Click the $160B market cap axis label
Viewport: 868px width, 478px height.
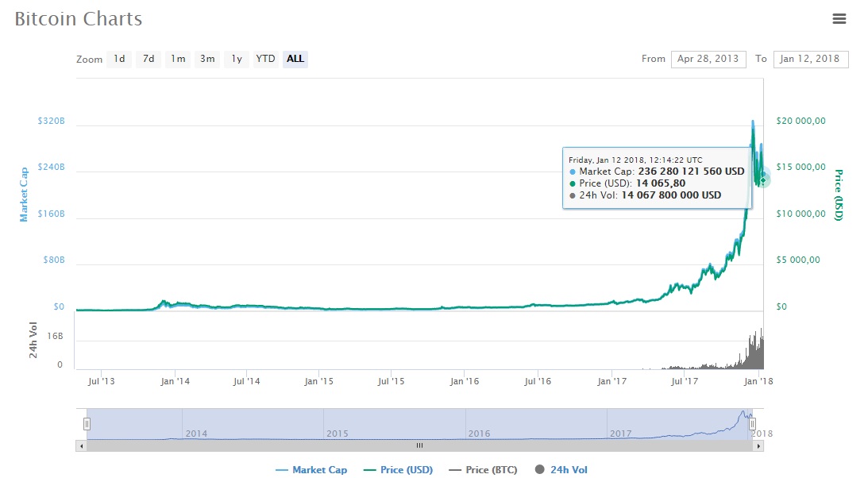pos(51,214)
